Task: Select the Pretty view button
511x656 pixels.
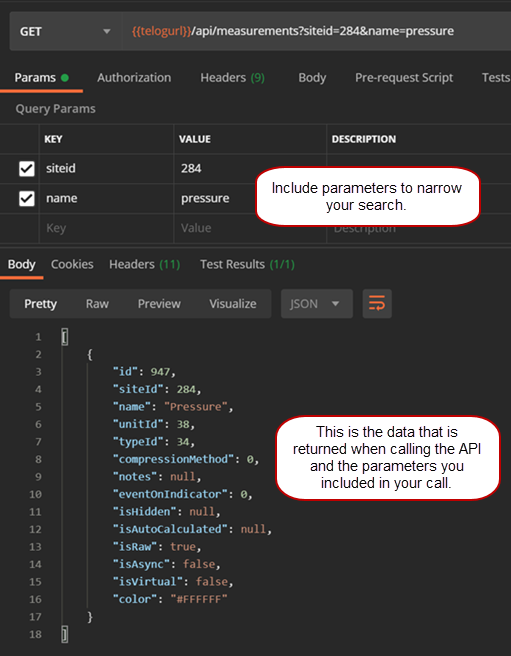Action: (40, 304)
